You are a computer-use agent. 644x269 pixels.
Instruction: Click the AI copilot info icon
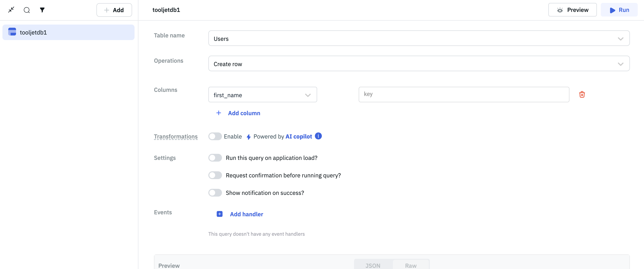click(x=318, y=136)
